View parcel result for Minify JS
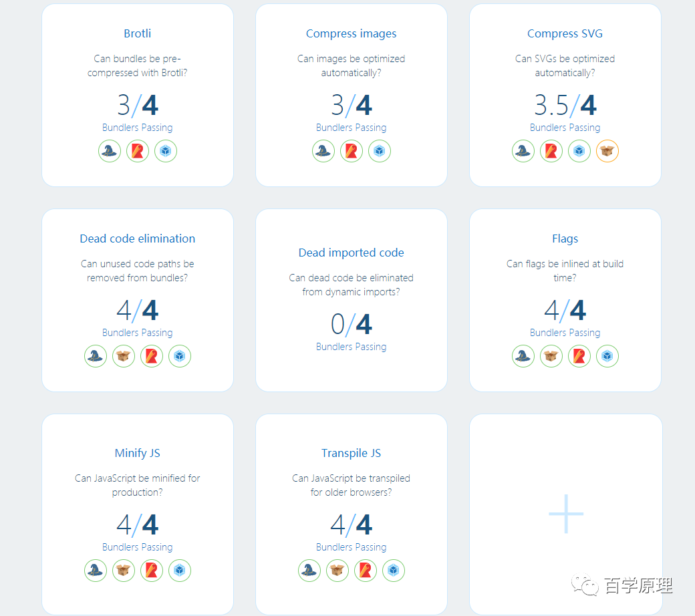The width and height of the screenshot is (695, 616). [x=123, y=571]
